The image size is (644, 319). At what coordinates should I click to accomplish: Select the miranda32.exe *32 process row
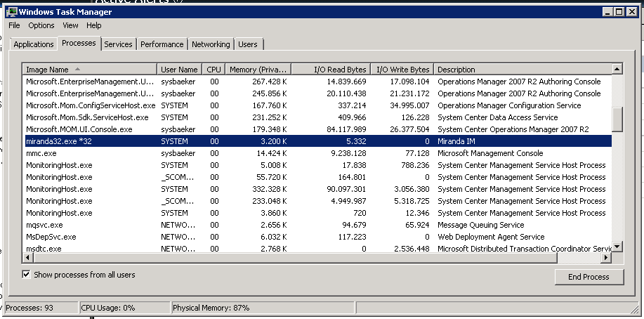[318, 141]
